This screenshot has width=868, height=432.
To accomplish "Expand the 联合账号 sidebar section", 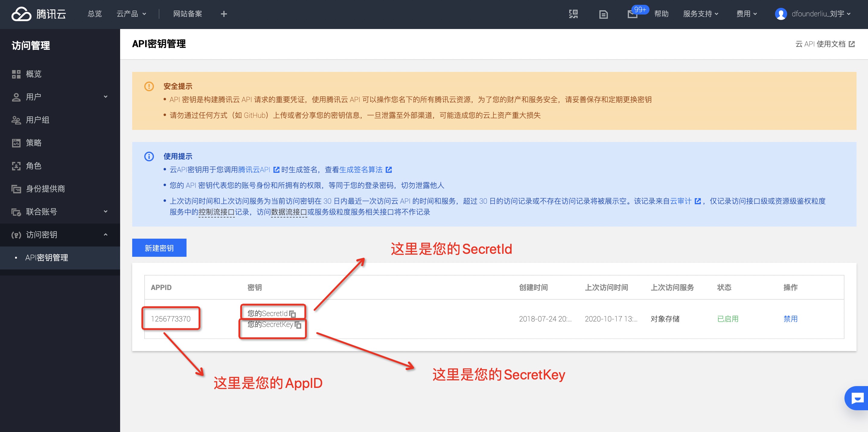I will coord(60,212).
